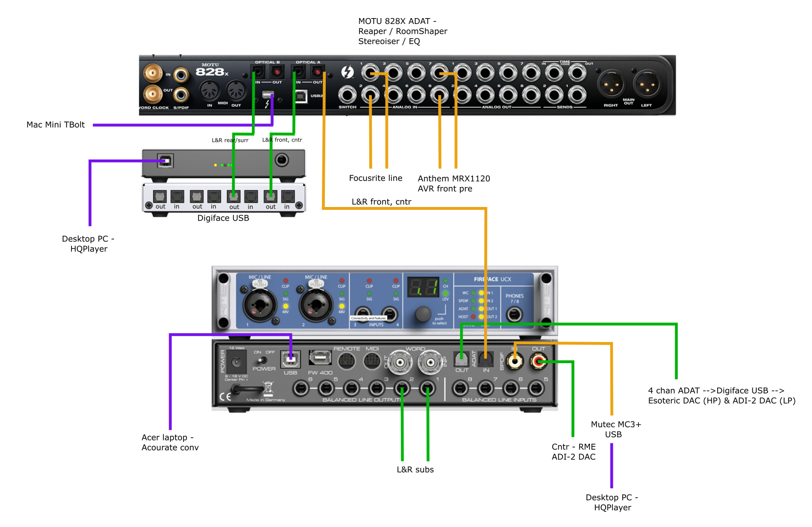Viewport: 812px width, 527px height.
Task: Click the Fireface UCX ADAT IN optical port
Action: click(x=486, y=360)
